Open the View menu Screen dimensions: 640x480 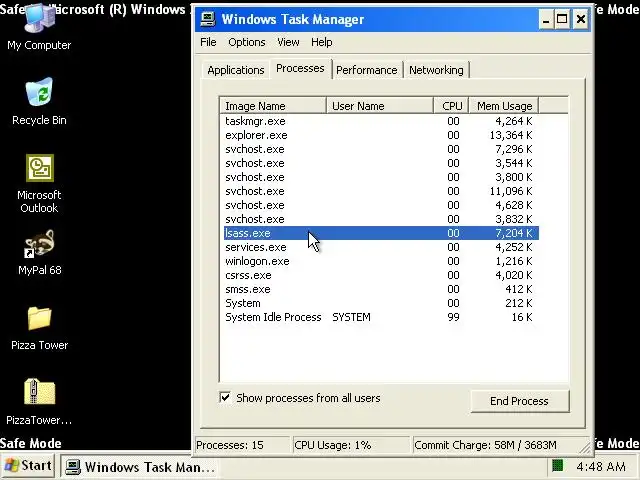click(288, 42)
